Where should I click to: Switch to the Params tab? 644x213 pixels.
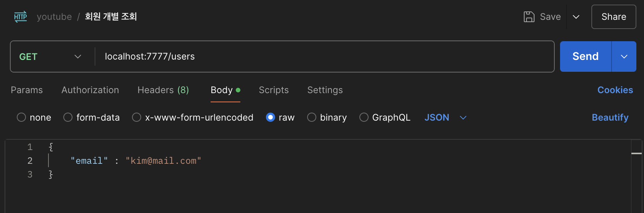point(27,90)
